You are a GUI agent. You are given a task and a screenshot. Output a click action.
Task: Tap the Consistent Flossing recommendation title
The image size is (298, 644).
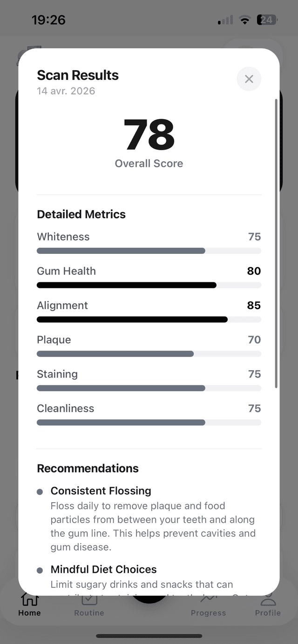coord(101,491)
